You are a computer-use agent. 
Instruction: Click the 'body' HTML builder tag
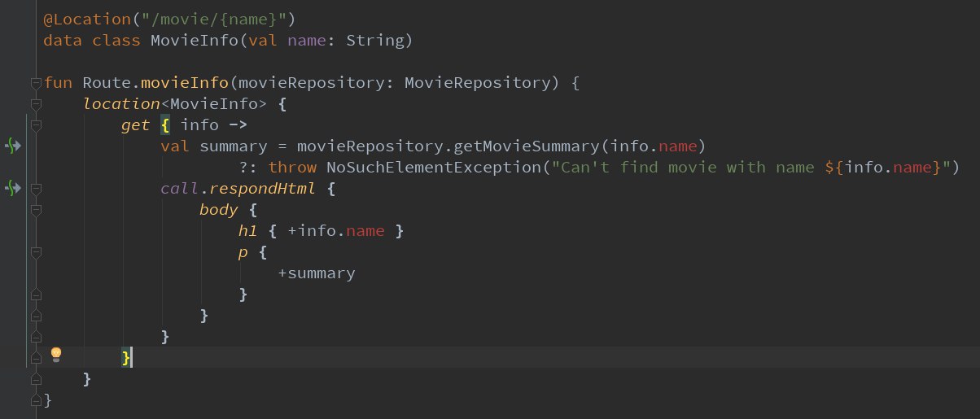pyautogui.click(x=219, y=209)
